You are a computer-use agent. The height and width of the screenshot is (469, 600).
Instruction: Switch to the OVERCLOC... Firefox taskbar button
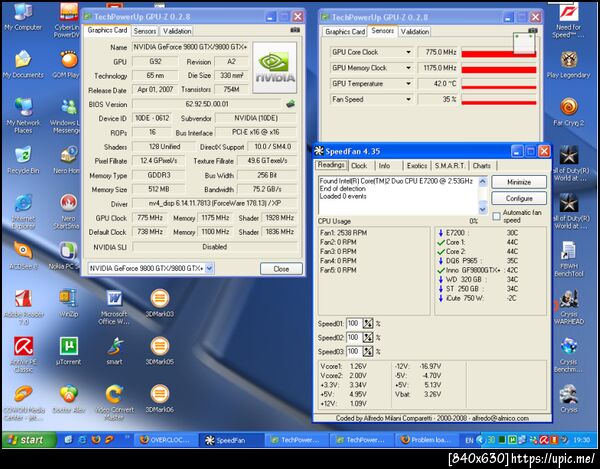coord(165,440)
